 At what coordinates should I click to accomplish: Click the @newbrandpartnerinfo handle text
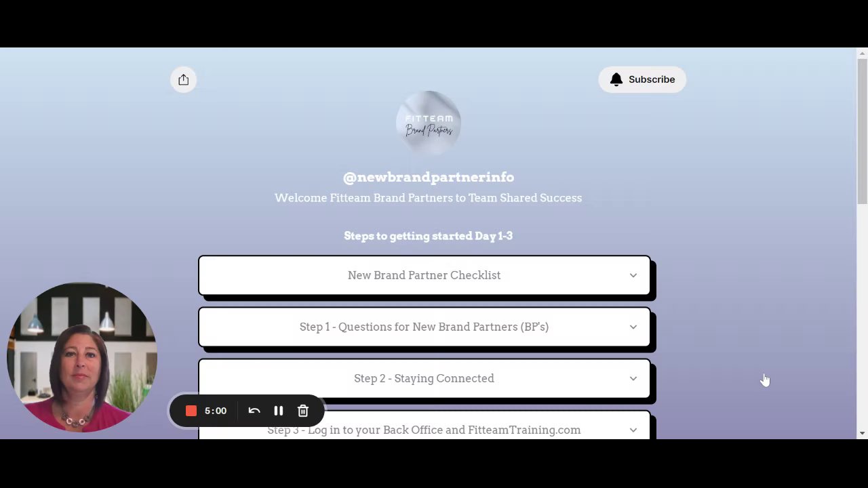[429, 177]
